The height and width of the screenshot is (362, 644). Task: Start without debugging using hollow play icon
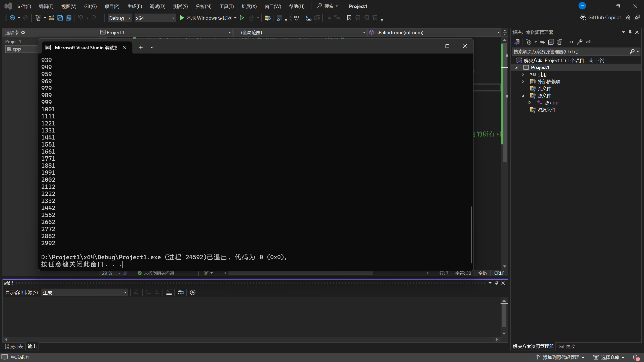click(242, 18)
